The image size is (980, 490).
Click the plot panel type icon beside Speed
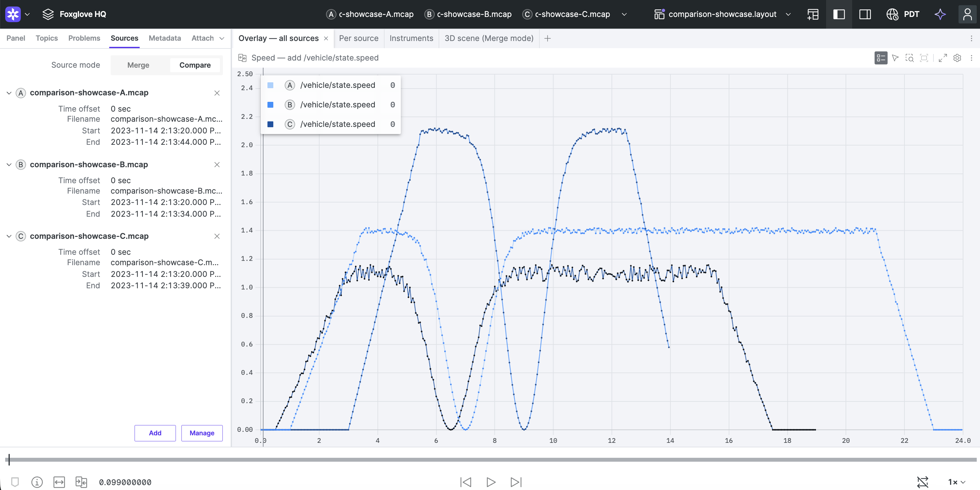tap(242, 58)
